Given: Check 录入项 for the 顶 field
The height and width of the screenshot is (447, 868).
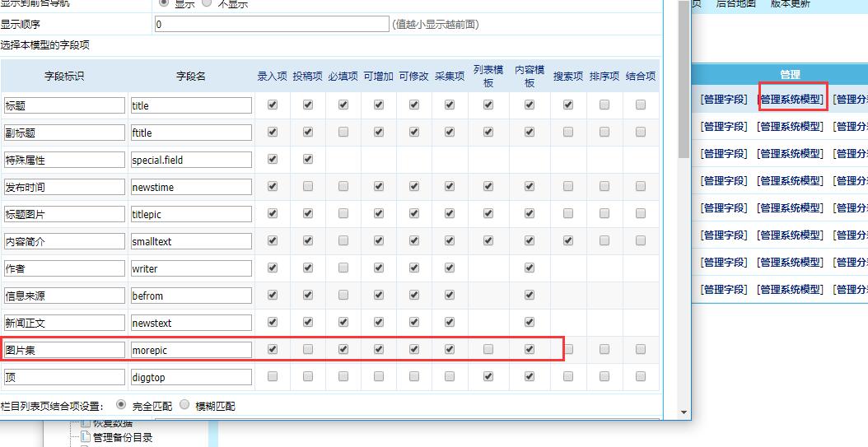Looking at the screenshot, I should (273, 377).
